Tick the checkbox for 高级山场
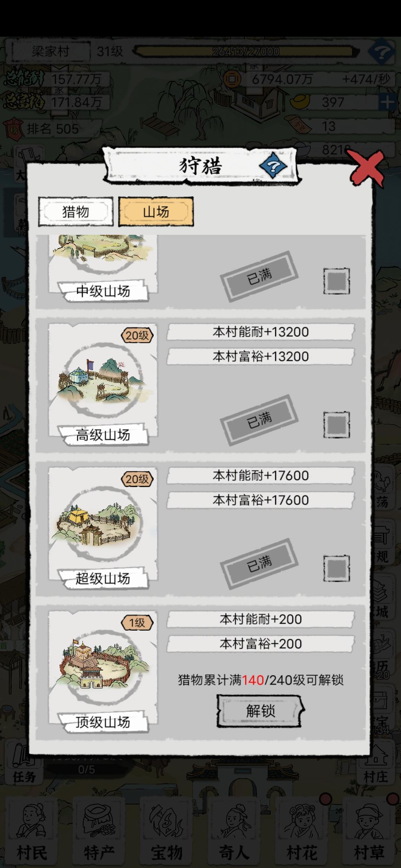 (336, 424)
